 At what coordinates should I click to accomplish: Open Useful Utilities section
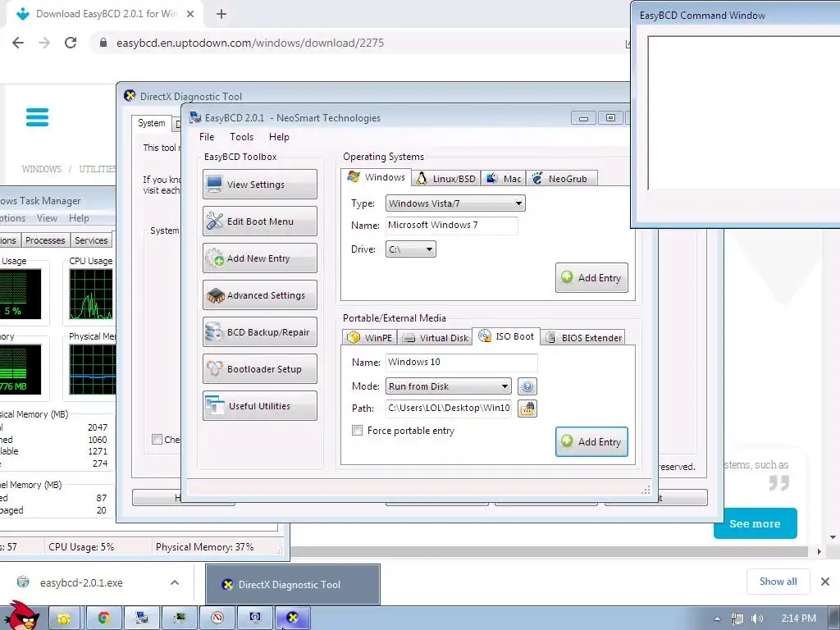pyautogui.click(x=260, y=406)
